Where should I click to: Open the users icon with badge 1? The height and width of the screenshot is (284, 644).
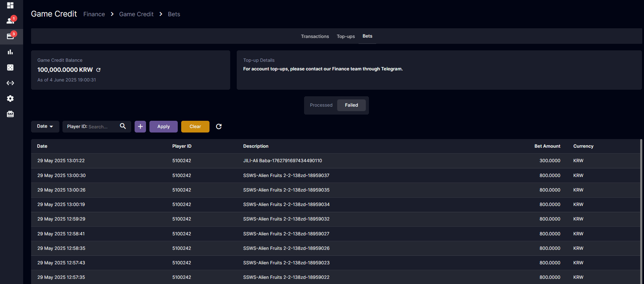pyautogui.click(x=10, y=21)
